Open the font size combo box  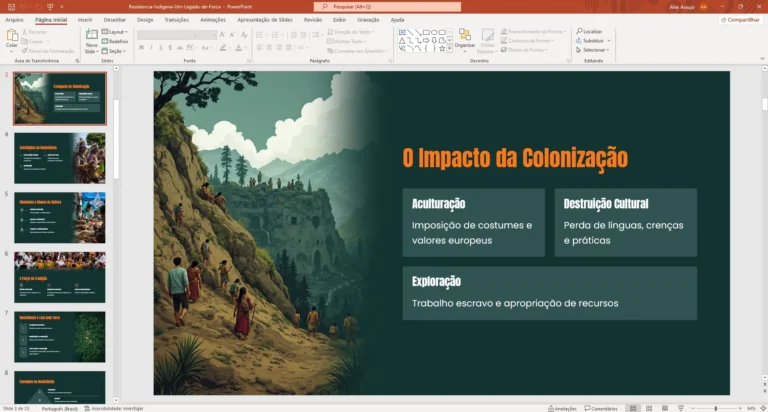click(x=208, y=35)
